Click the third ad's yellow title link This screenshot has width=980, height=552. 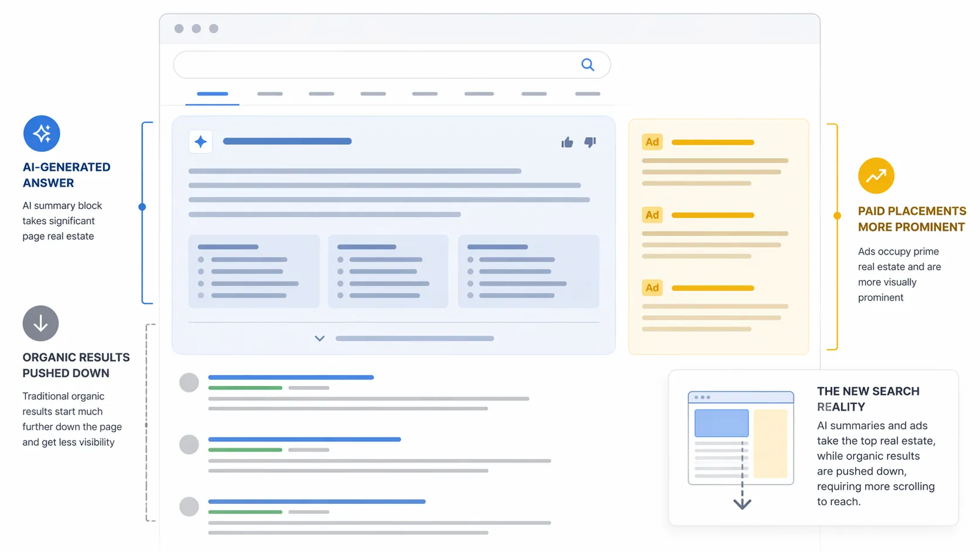713,288
